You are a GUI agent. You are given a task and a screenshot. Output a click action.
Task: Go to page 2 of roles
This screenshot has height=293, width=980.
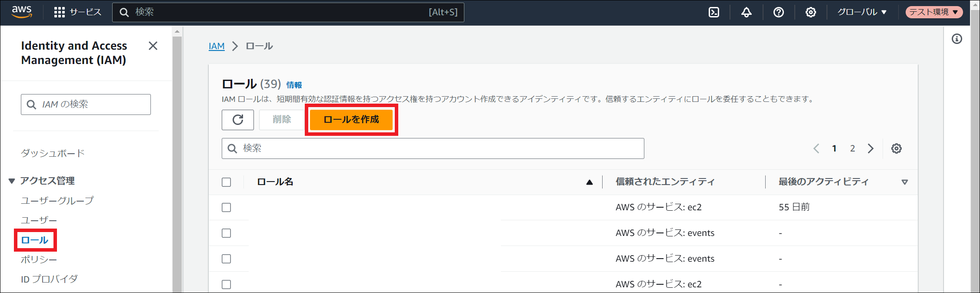[852, 148]
